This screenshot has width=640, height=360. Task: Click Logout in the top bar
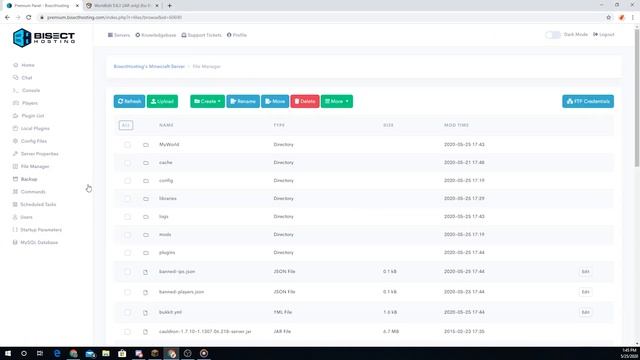pyautogui.click(x=604, y=35)
